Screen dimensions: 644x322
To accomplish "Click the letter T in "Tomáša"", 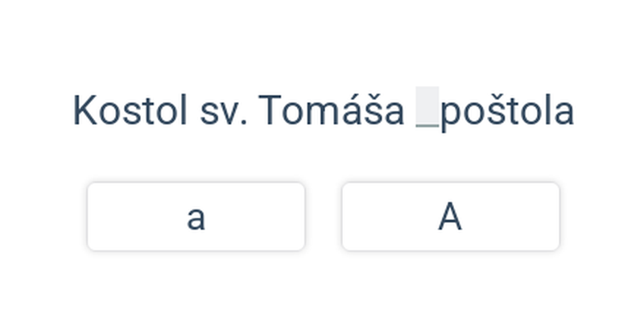I will click(270, 110).
